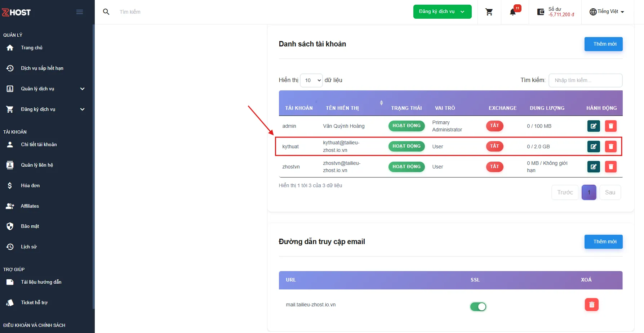Screen dimensions: 644x333
Task: Edit the zhostvn account
Action: (594, 167)
